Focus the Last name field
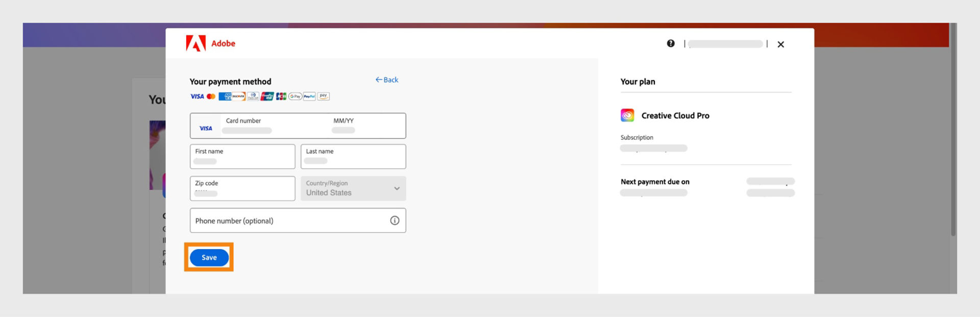 [x=353, y=157]
